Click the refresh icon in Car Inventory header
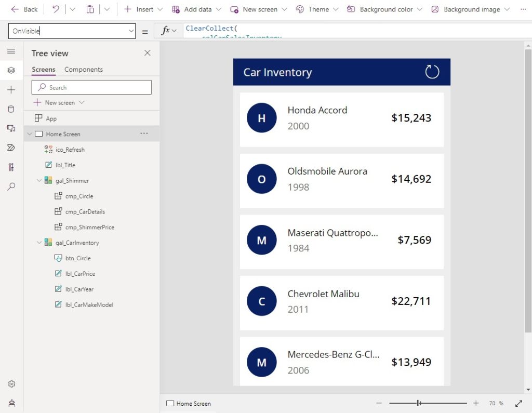Viewport: 532px width, 413px height. pos(432,72)
